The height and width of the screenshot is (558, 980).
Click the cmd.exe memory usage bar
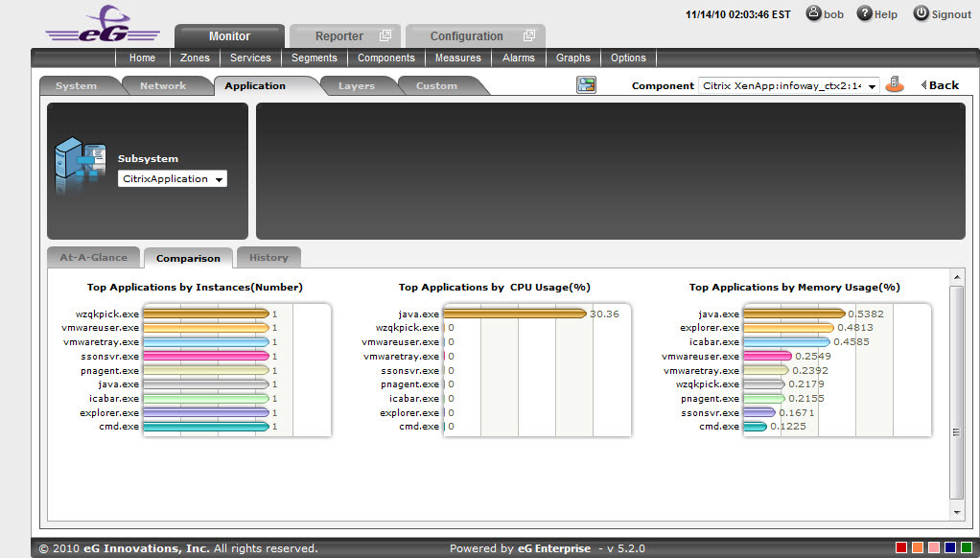point(755,426)
